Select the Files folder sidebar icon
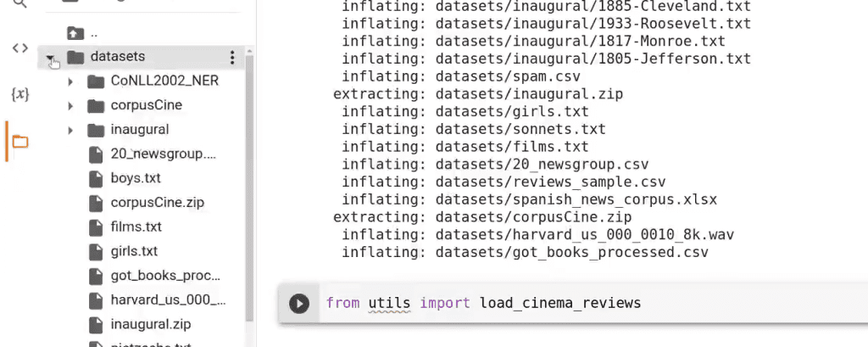 click(20, 142)
